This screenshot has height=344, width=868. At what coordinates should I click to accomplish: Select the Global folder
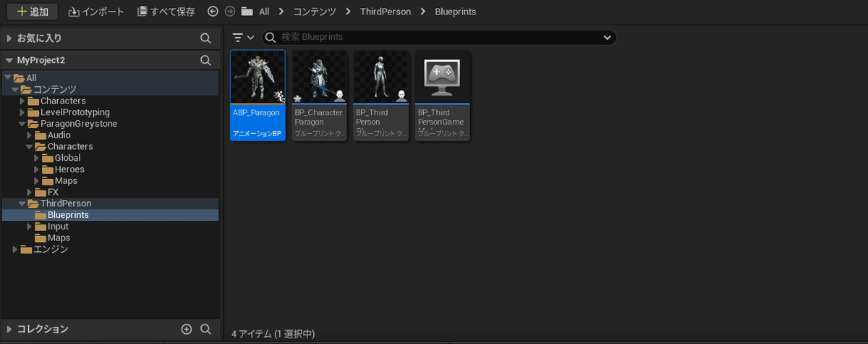(67, 158)
